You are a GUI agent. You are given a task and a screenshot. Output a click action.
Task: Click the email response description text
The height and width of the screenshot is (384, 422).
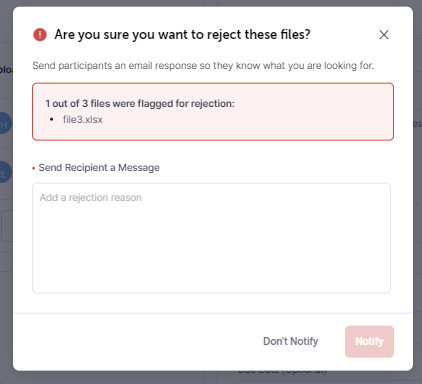click(x=203, y=66)
